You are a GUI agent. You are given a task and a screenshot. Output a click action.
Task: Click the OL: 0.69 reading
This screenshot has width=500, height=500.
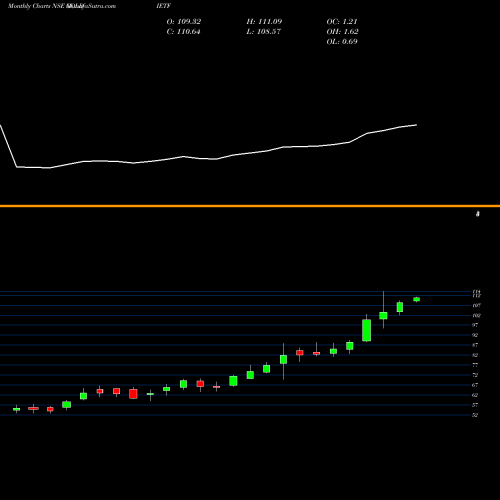[342, 42]
